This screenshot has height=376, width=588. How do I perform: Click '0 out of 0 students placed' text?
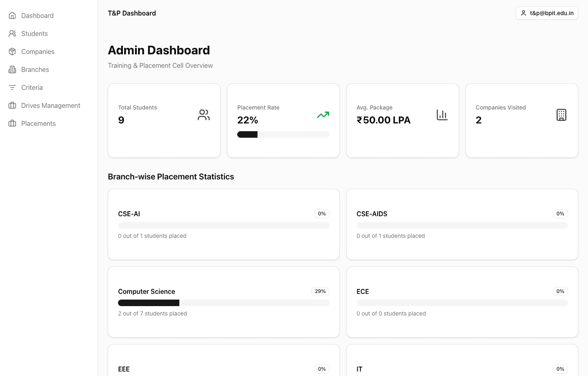[391, 313]
